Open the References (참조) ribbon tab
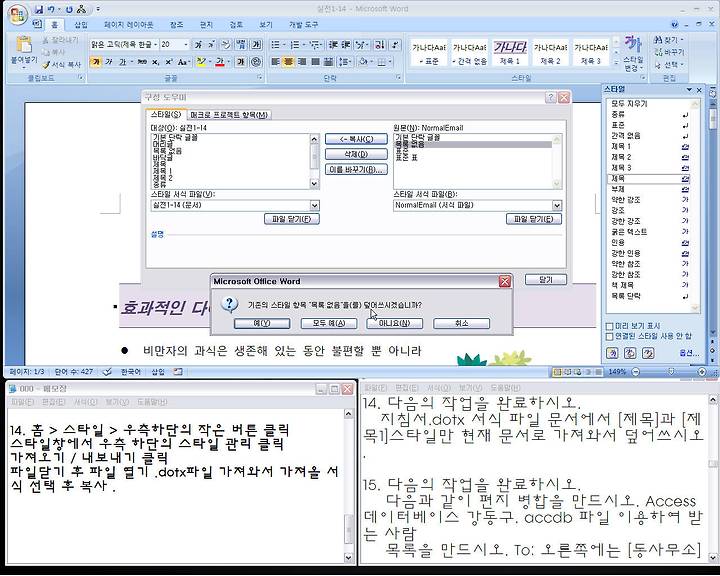The height and width of the screenshot is (576, 720). tap(176, 25)
